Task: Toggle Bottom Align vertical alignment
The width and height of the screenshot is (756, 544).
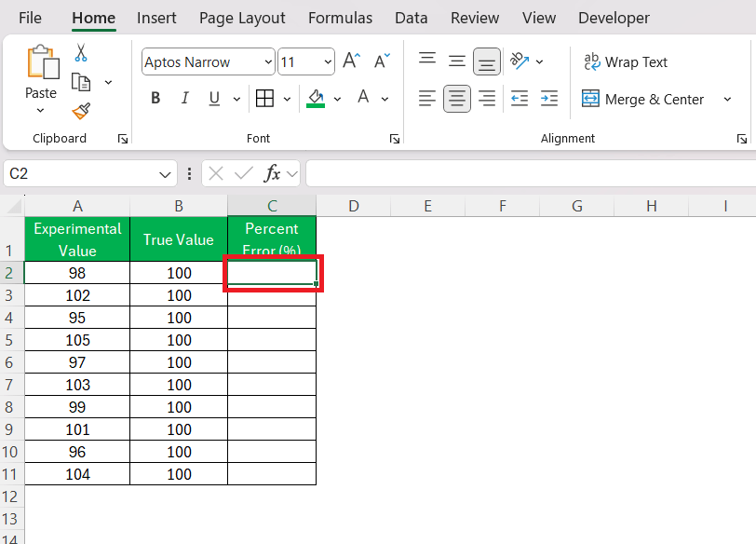Action: (487, 61)
